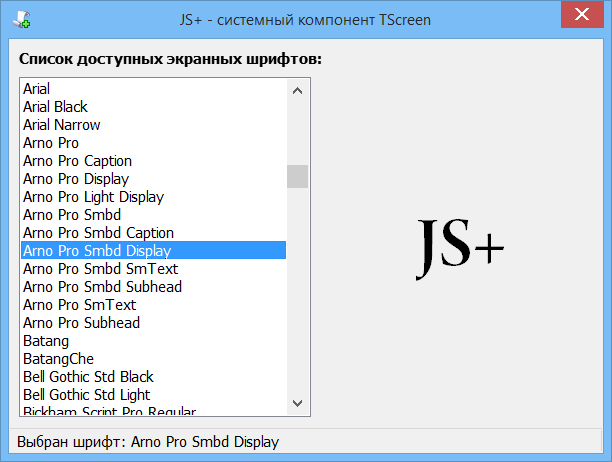Choose Bell Gothic Std Light font
This screenshot has height=462, width=612.
click(153, 394)
